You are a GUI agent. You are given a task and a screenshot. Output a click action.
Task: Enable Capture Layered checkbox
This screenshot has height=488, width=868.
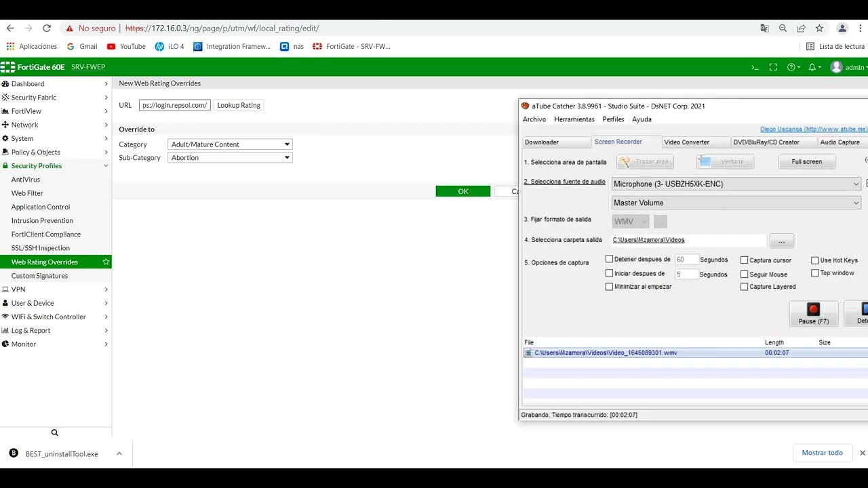pos(744,287)
